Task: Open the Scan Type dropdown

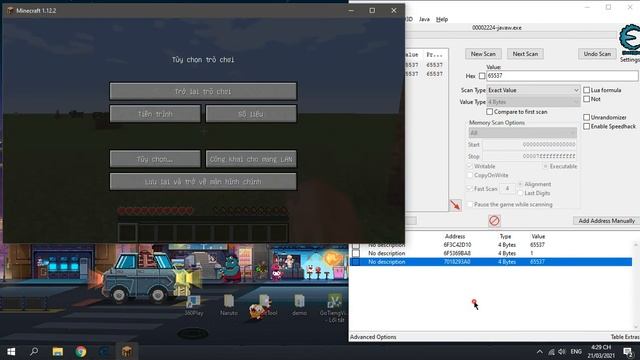Action: tap(533, 90)
